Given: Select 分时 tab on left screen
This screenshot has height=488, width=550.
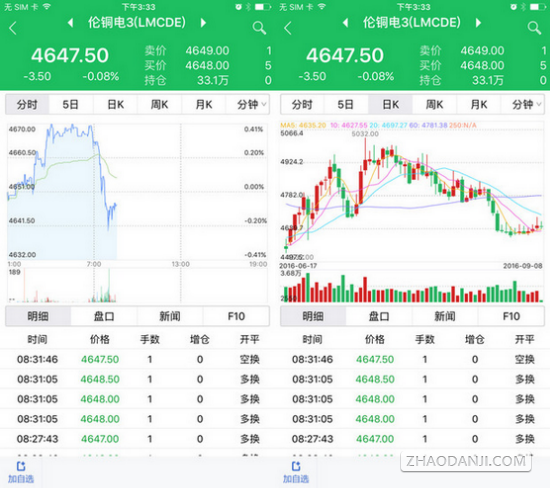Looking at the screenshot, I should [x=27, y=105].
